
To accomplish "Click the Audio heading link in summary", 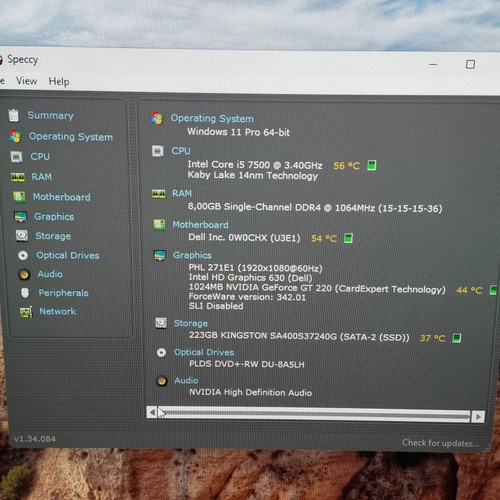I will point(186,380).
